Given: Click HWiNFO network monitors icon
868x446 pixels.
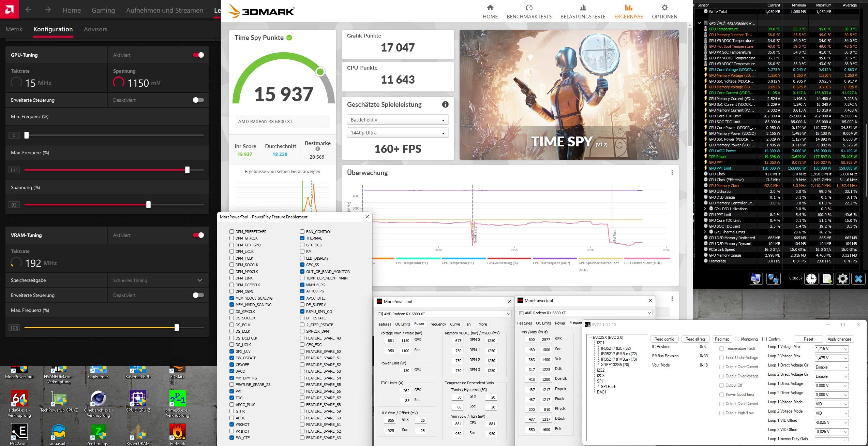Looking at the screenshot, I should pos(773,278).
